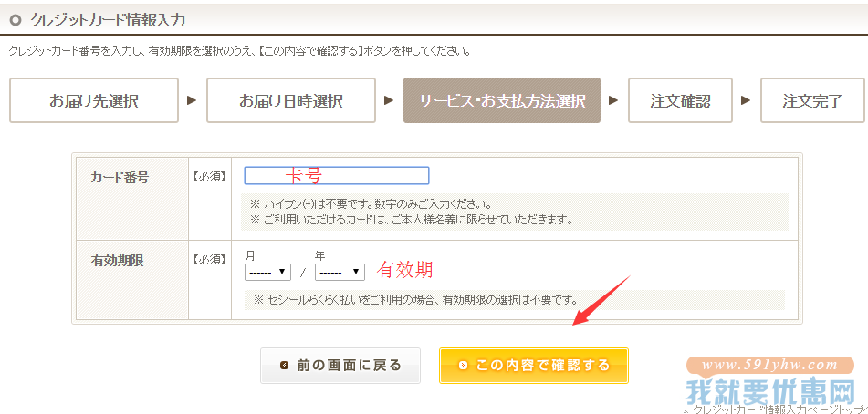
Task: Select the 注文確認 step
Action: 680,100
